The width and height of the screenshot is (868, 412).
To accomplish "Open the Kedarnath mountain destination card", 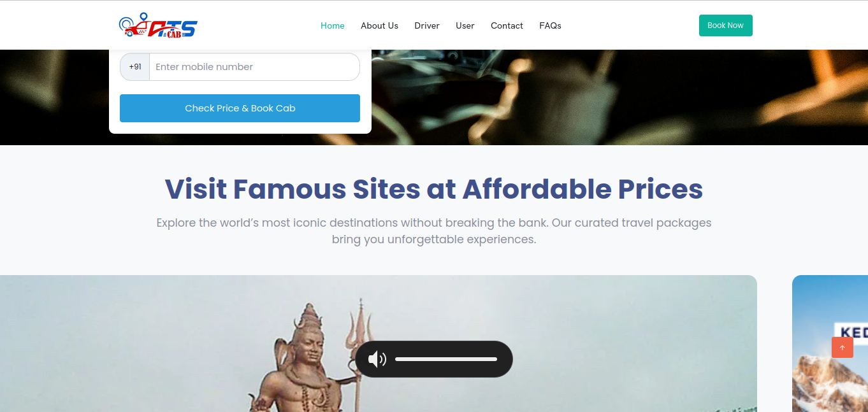I will [830, 344].
